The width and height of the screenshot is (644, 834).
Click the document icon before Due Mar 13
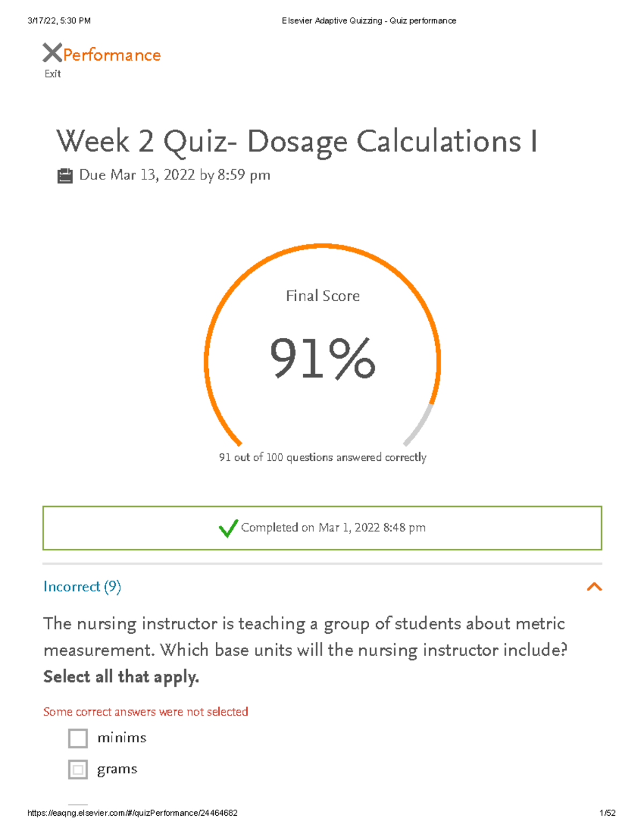[65, 175]
